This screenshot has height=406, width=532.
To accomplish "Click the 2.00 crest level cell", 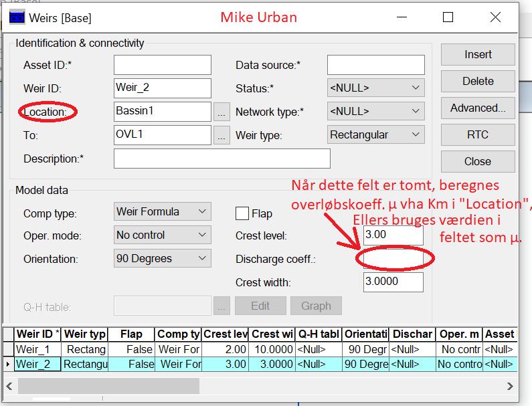I will point(225,349).
